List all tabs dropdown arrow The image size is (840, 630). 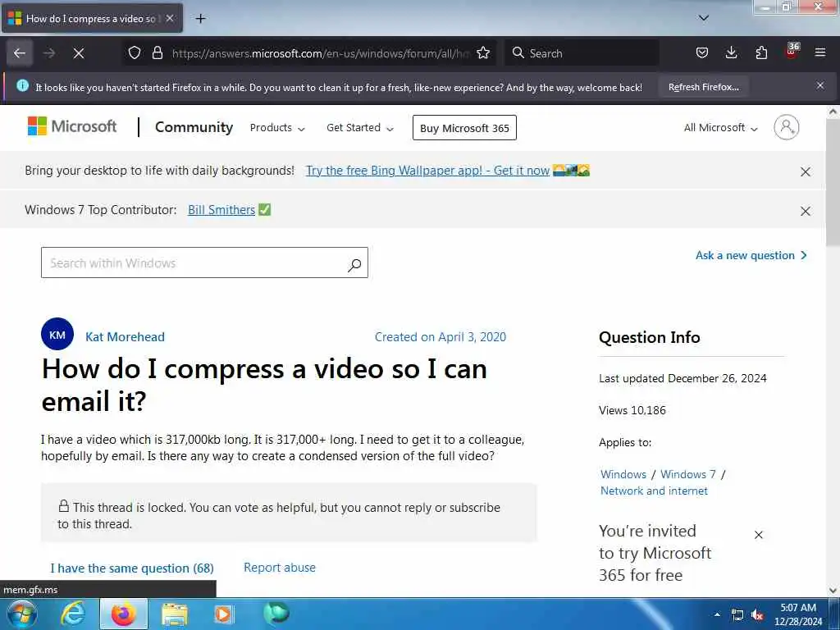pos(704,18)
